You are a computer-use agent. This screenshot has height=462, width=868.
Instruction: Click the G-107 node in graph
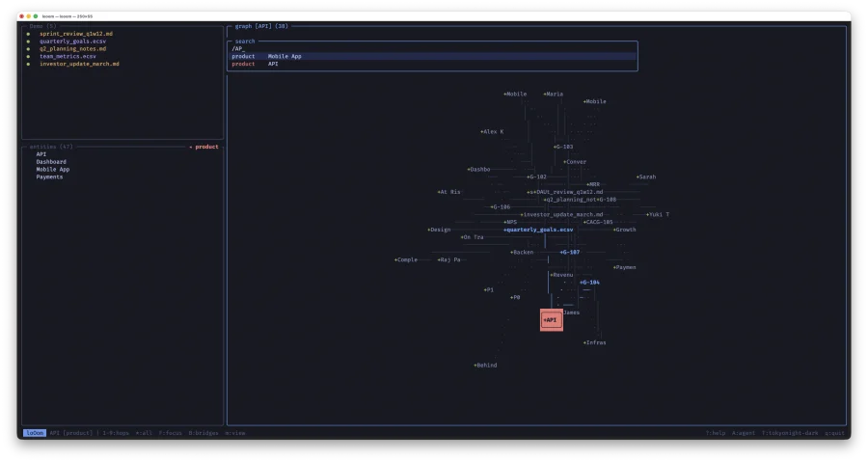[x=570, y=252]
